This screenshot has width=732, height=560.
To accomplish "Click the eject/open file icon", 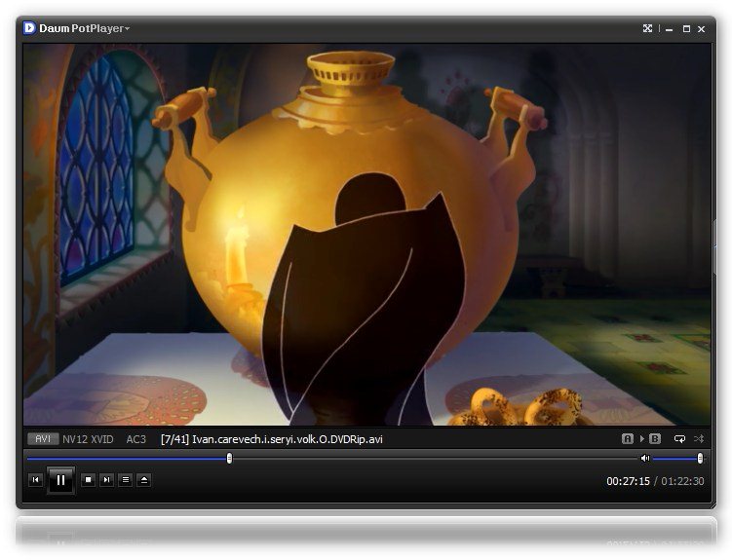I will point(143,480).
